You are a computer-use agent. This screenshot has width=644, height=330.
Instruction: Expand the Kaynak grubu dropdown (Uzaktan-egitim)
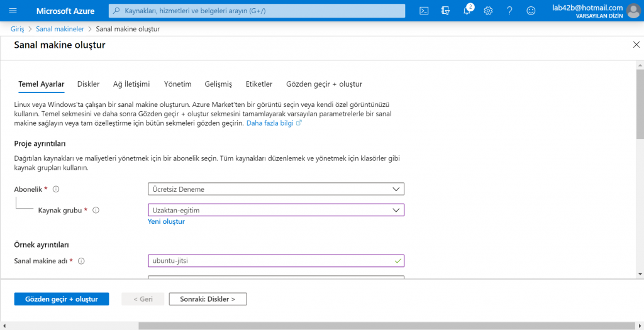[276, 210]
